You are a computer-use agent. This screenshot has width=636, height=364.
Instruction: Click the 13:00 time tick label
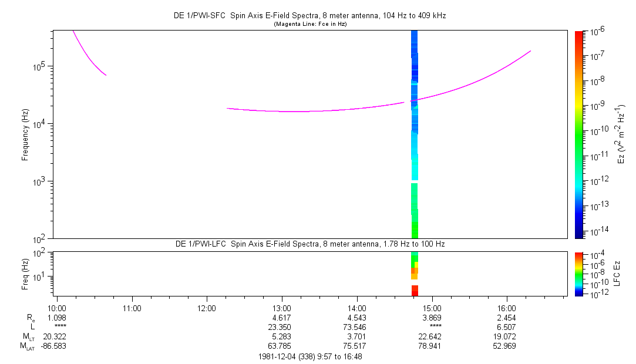click(x=282, y=308)
